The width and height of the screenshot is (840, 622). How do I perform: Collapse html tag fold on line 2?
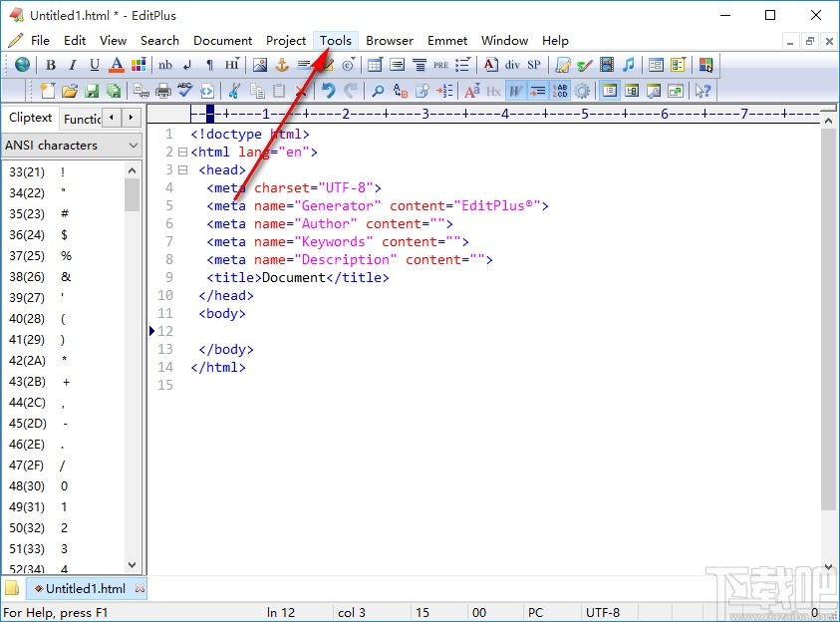(x=182, y=153)
